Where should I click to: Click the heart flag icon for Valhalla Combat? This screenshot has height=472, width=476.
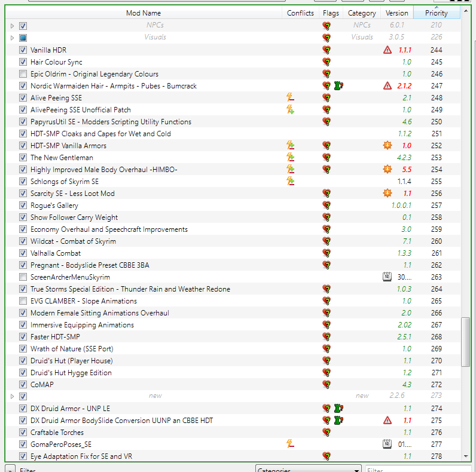point(327,253)
